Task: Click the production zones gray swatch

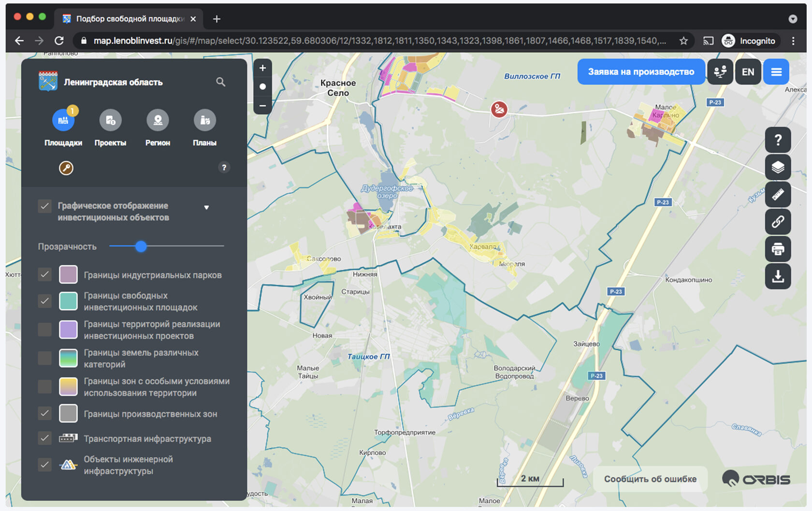Action: point(68,413)
